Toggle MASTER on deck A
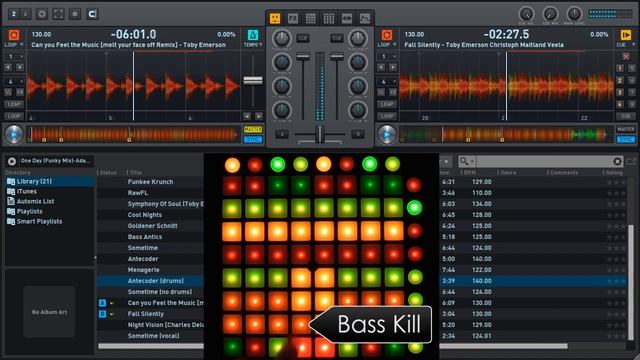Screen dimensions: 640x360 (x=253, y=129)
